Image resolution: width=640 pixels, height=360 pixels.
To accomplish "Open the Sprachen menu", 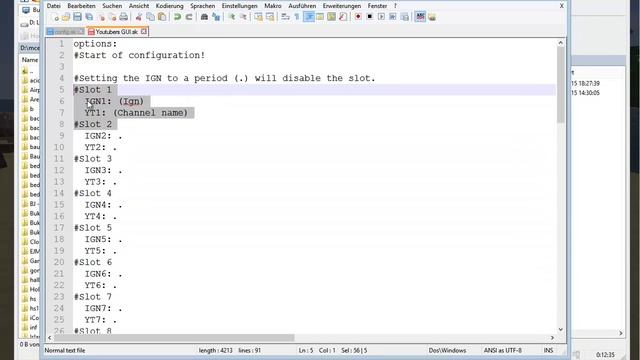I will [x=202, y=6].
